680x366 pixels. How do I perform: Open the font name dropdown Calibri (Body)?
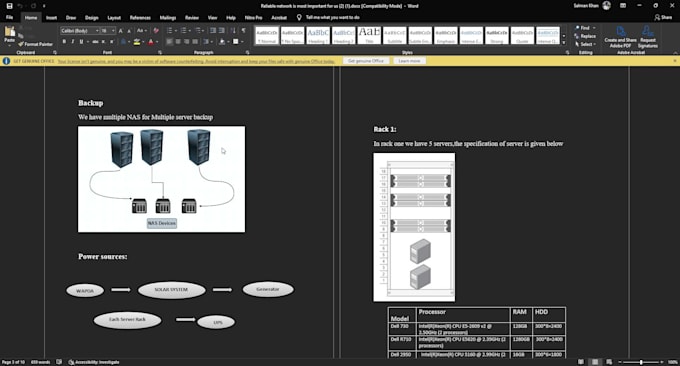coord(97,31)
